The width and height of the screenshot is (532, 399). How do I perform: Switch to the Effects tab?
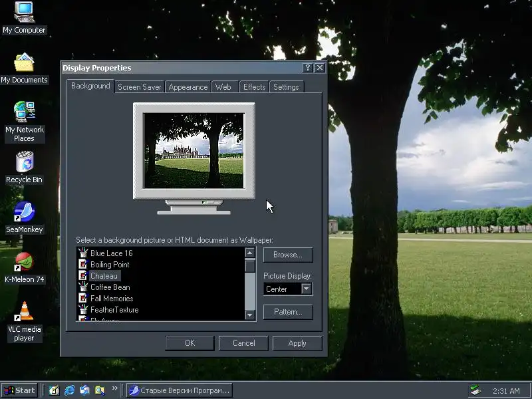(254, 87)
